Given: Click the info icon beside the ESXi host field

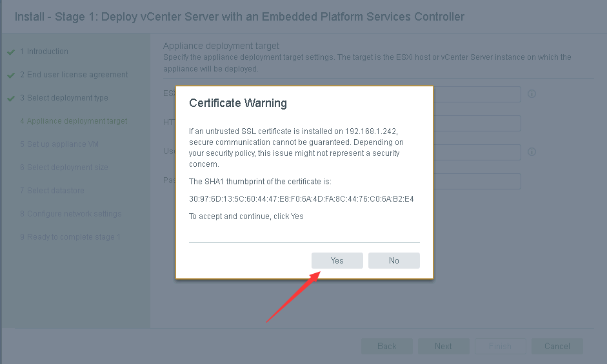Looking at the screenshot, I should pyautogui.click(x=532, y=93).
